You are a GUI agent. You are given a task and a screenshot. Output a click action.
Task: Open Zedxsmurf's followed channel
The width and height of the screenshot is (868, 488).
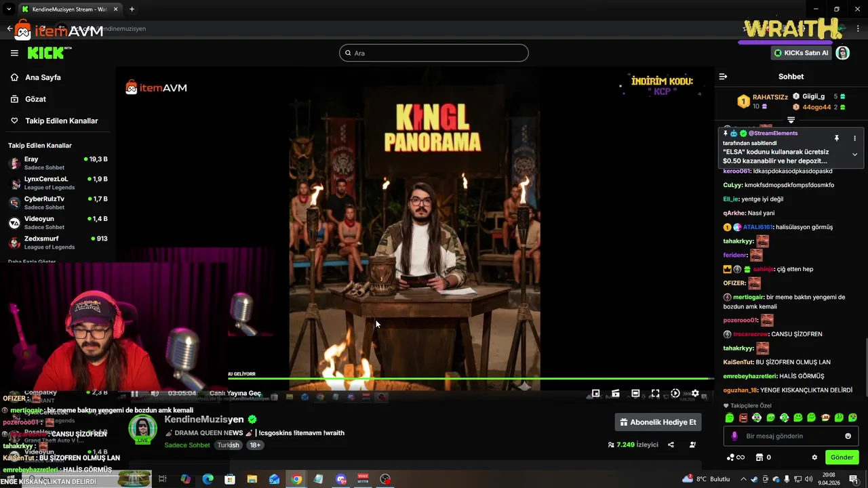(58, 243)
